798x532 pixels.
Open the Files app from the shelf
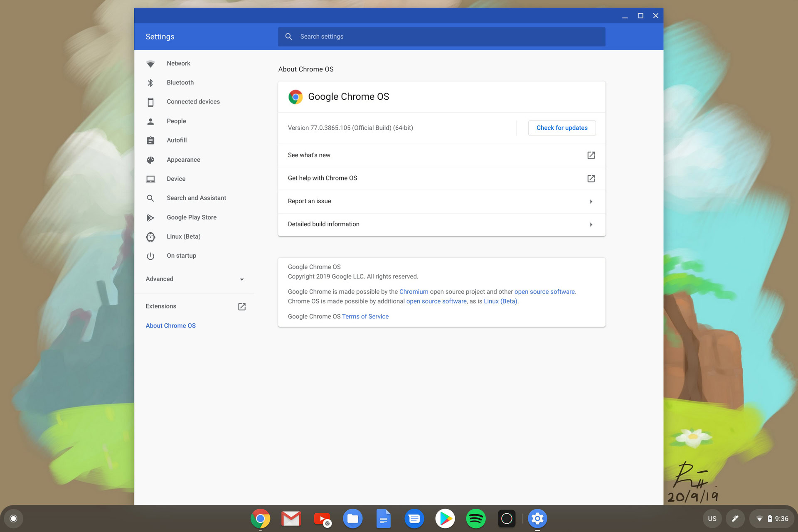pos(352,519)
